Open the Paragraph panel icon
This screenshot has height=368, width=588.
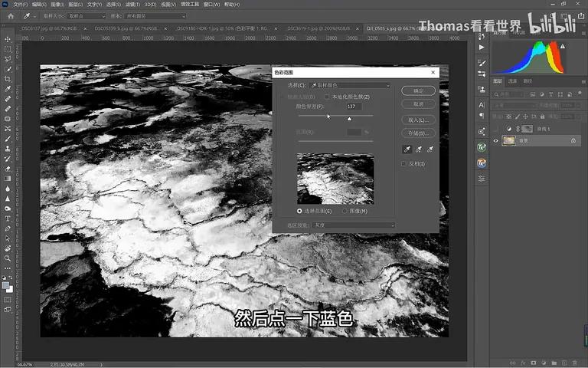482,115
